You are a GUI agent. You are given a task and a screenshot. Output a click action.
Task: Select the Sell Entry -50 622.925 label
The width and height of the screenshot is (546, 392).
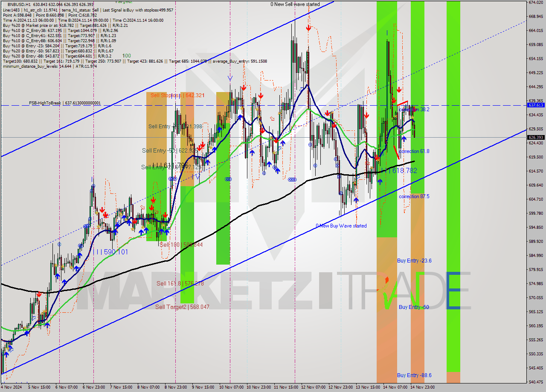[170, 151]
